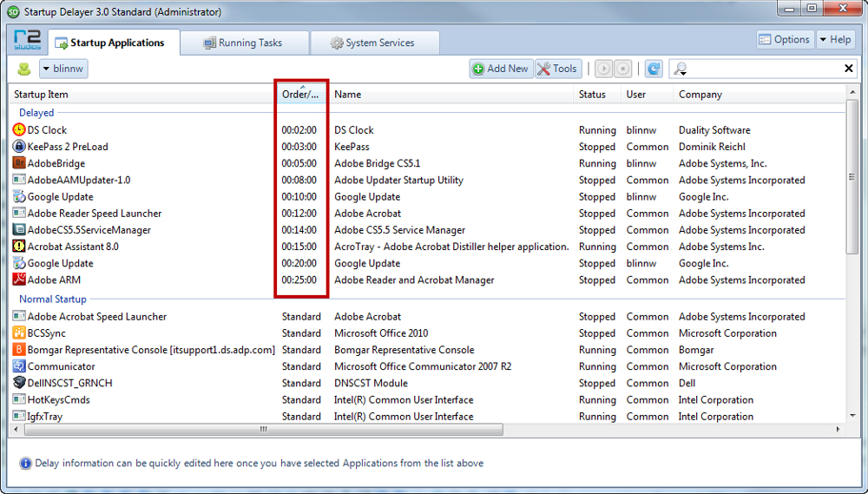The width and height of the screenshot is (868, 494).
Task: Click the Start selected application play icon
Action: pos(603,69)
